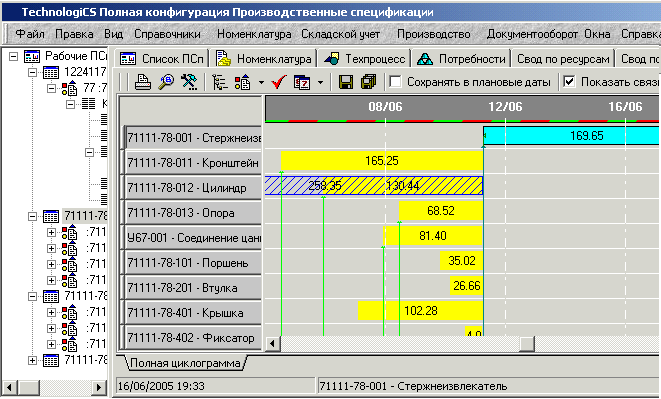Open the Производство menu

(433, 34)
